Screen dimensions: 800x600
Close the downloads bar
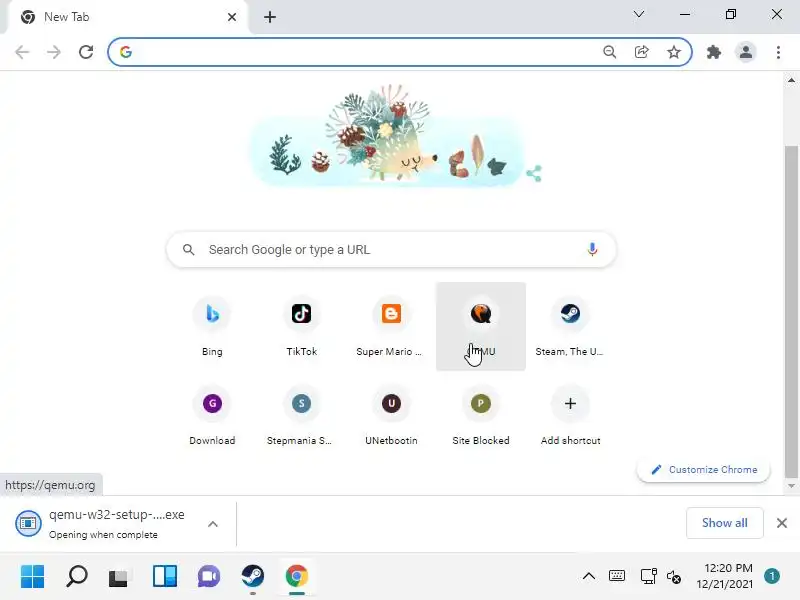(x=782, y=523)
